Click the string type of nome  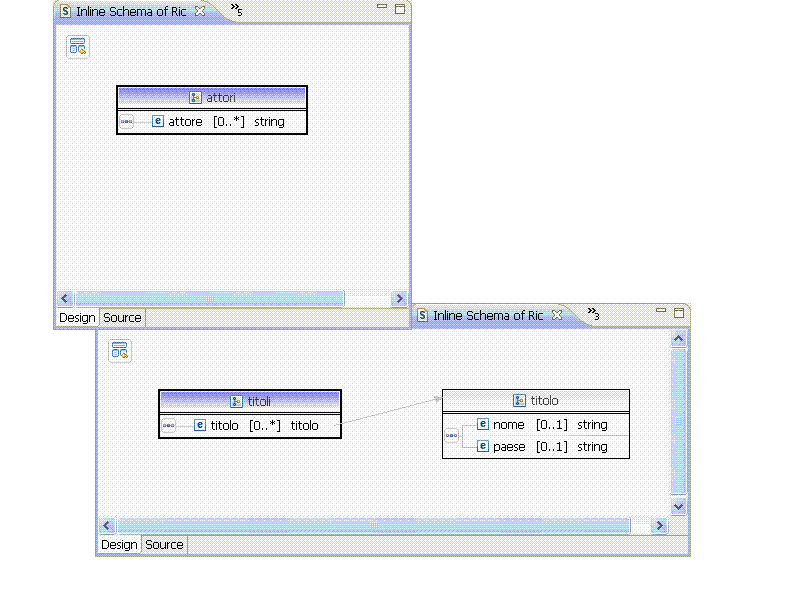pyautogui.click(x=592, y=424)
